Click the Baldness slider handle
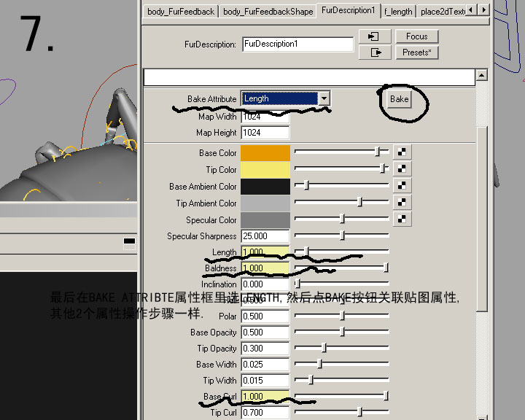The height and width of the screenshot is (420, 525). coord(386,268)
